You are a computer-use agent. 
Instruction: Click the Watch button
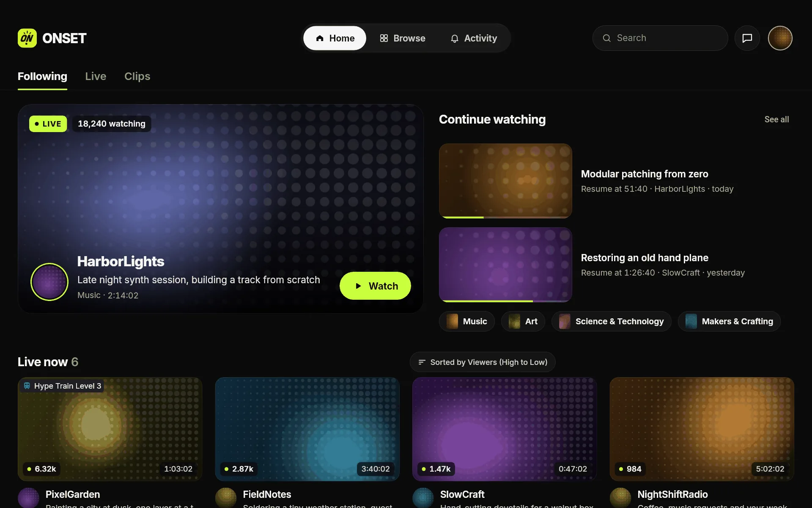click(375, 286)
